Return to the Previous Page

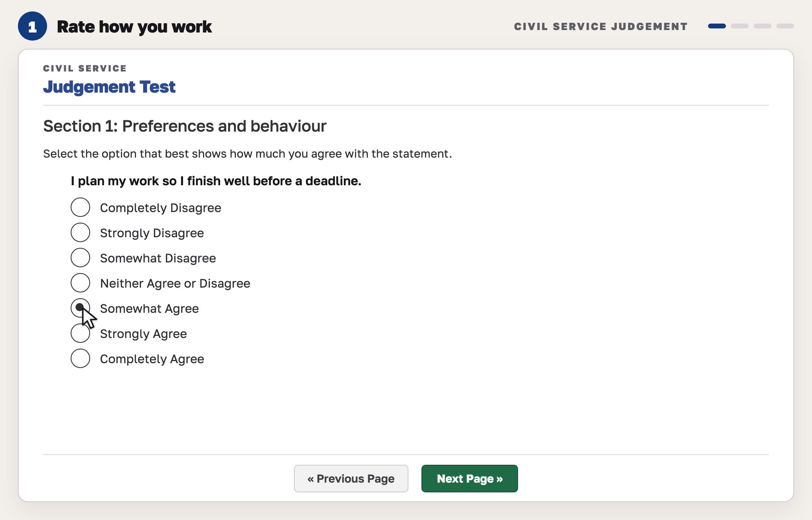(351, 479)
